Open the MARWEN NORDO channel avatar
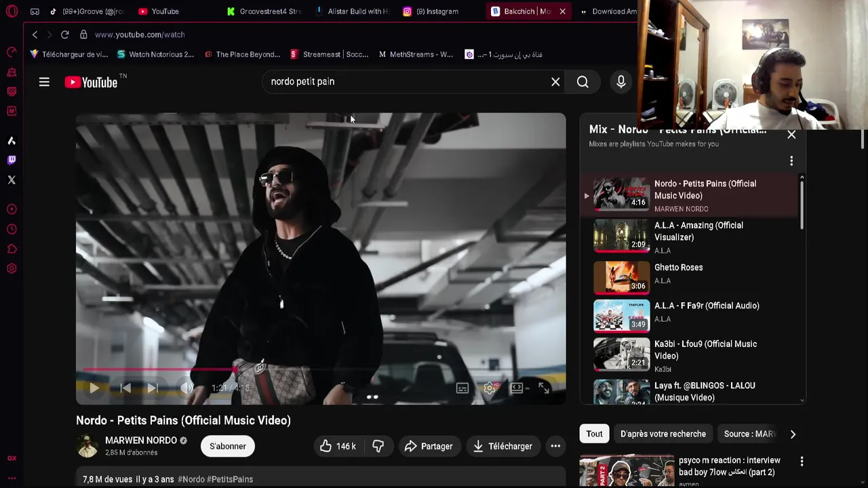 (87, 446)
